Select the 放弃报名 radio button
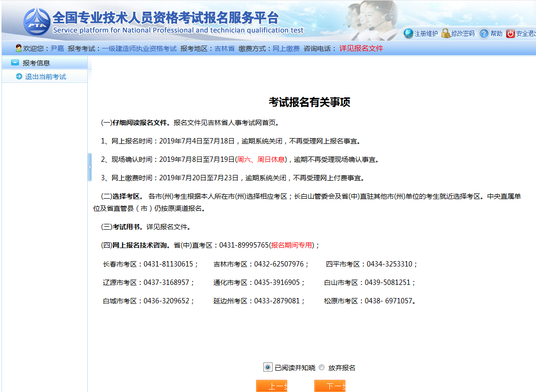536x392 pixels. (322, 368)
